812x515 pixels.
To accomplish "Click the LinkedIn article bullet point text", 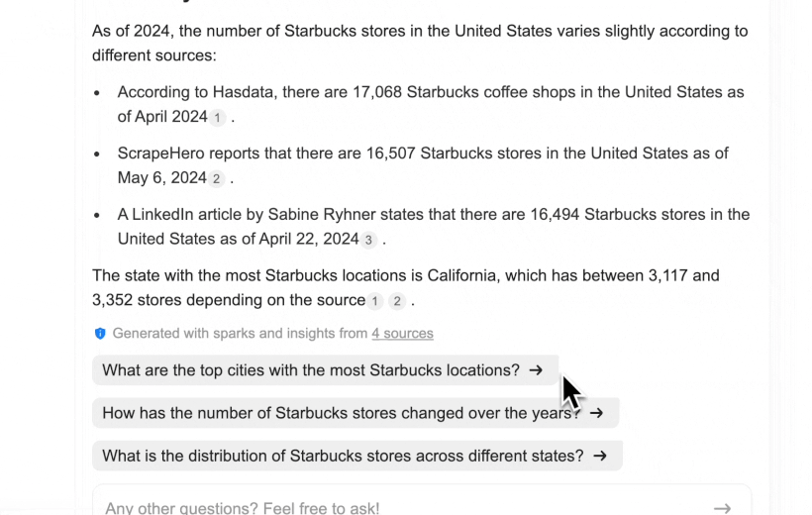I will [x=433, y=215].
